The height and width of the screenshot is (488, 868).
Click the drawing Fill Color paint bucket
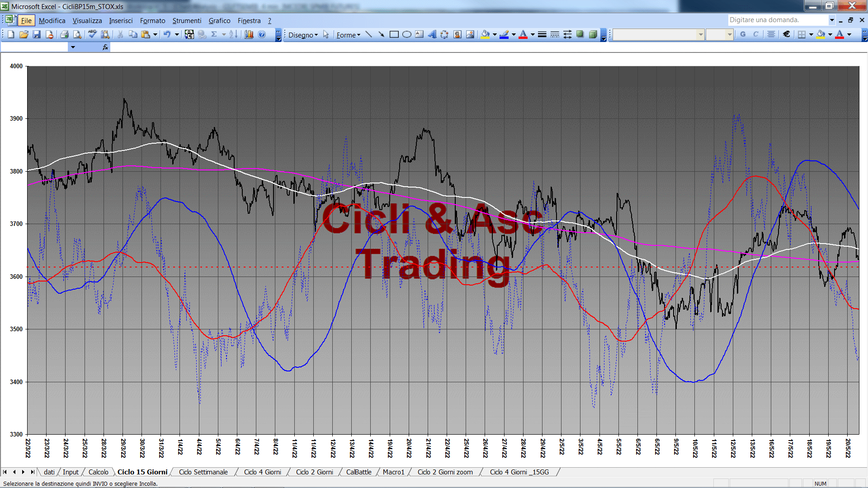[x=486, y=34]
